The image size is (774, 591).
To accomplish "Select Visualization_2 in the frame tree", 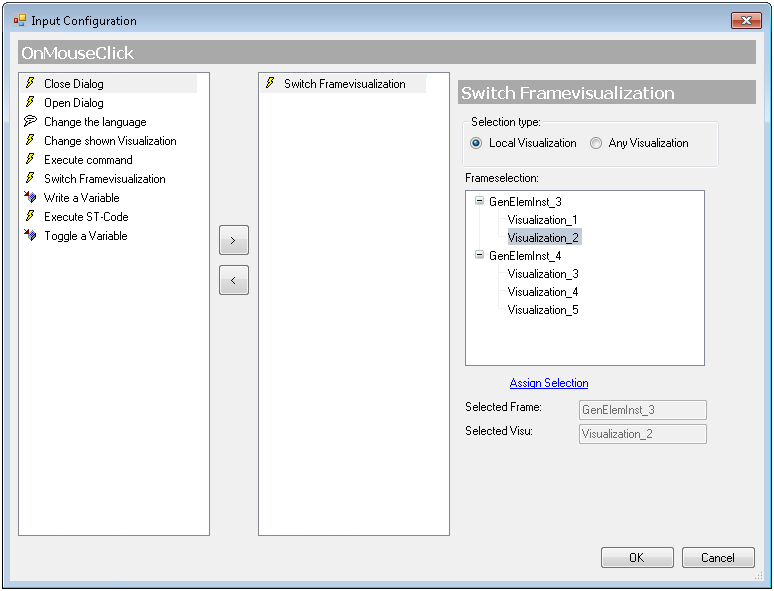I will (543, 238).
